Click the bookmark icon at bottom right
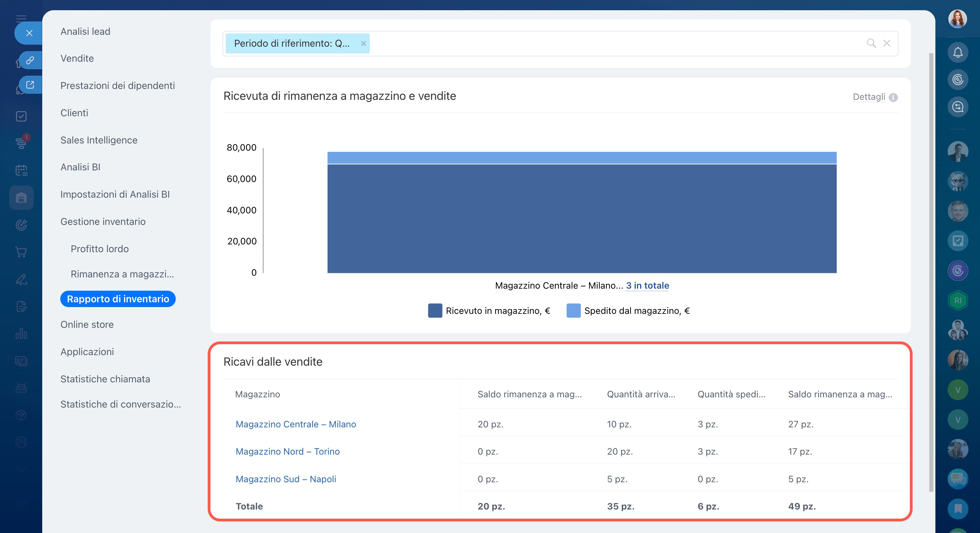Image resolution: width=980 pixels, height=533 pixels. [958, 509]
